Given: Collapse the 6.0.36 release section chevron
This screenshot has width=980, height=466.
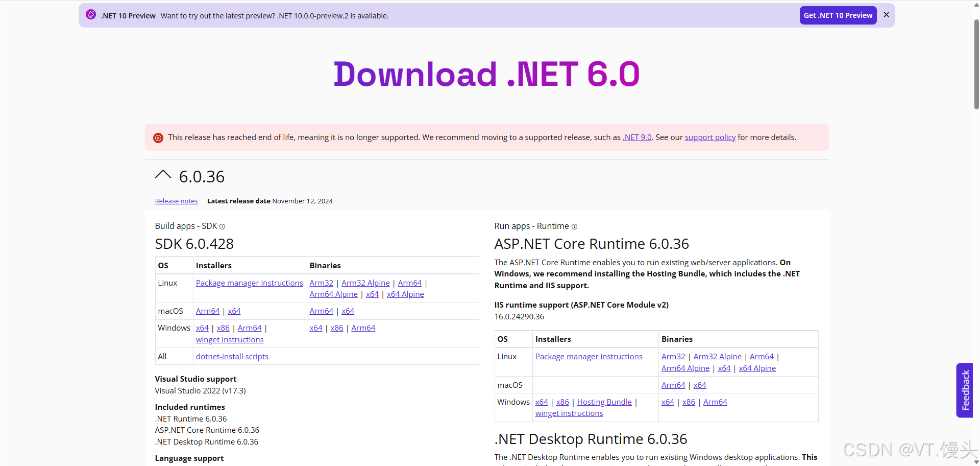Looking at the screenshot, I should pos(163,175).
